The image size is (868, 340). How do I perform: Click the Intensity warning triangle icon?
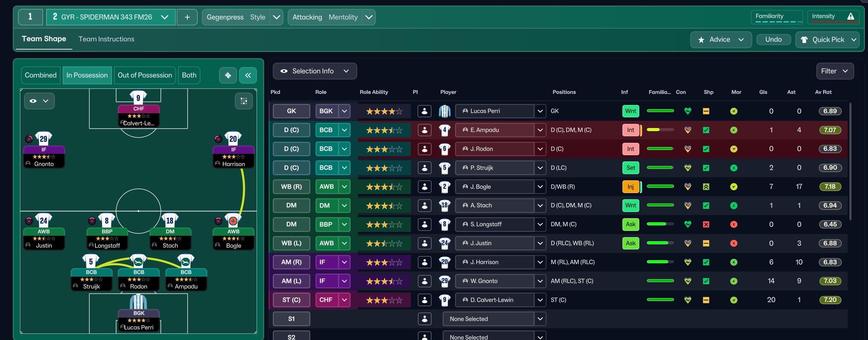click(x=850, y=16)
